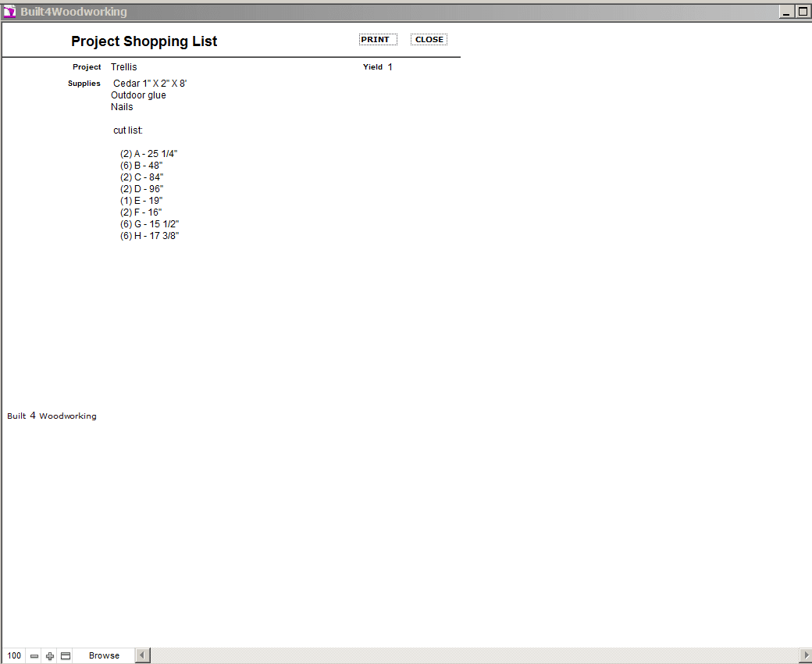
Task: Click the PRINT button
Action: 378,40
